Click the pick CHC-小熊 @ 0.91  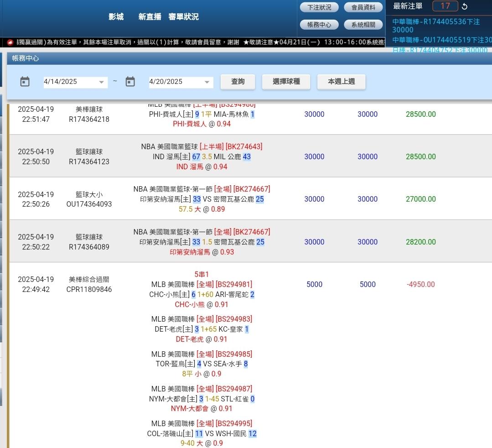click(x=202, y=305)
